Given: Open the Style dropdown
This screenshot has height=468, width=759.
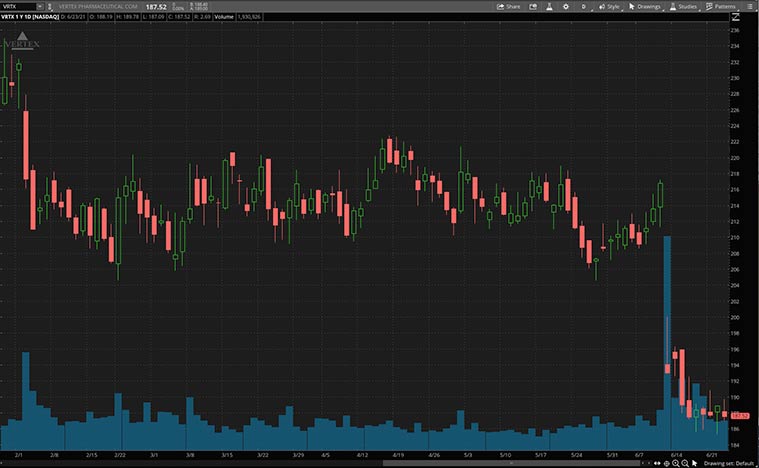Looking at the screenshot, I should 608,6.
